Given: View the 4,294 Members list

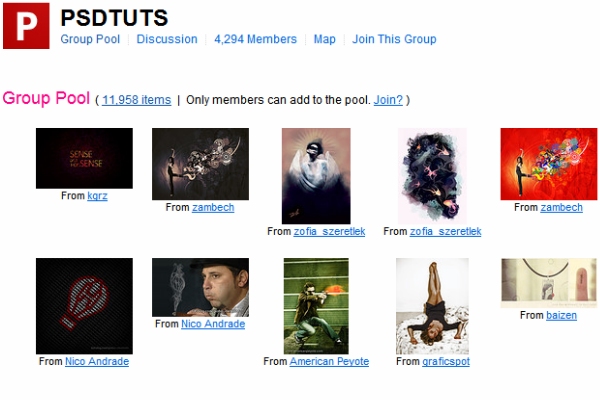Looking at the screenshot, I should (x=255, y=39).
